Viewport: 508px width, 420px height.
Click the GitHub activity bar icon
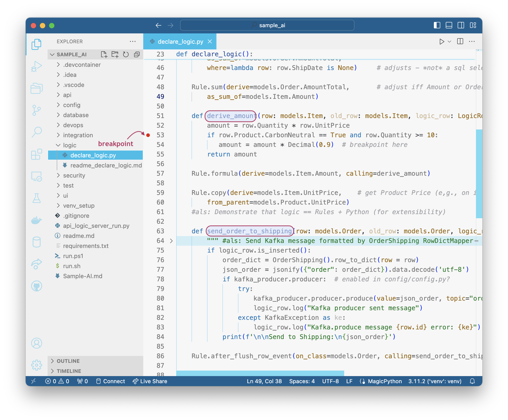tap(37, 286)
